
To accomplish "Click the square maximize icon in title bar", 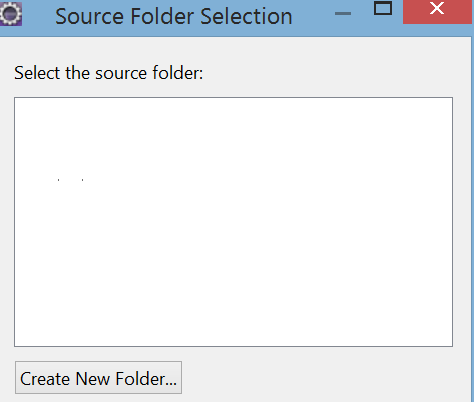I will (383, 9).
